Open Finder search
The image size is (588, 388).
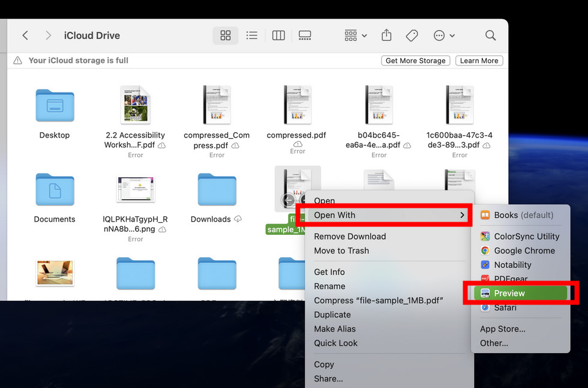(x=490, y=35)
